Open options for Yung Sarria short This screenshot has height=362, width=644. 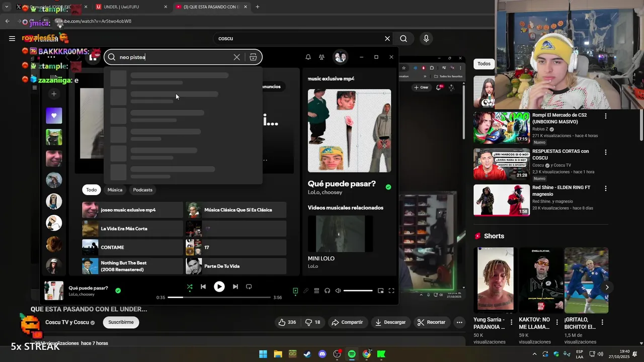(511, 322)
